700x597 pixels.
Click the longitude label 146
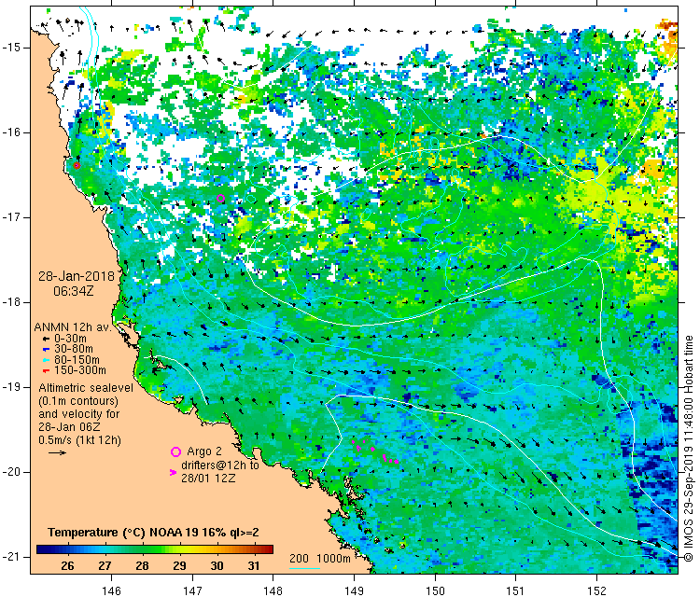click(x=111, y=590)
